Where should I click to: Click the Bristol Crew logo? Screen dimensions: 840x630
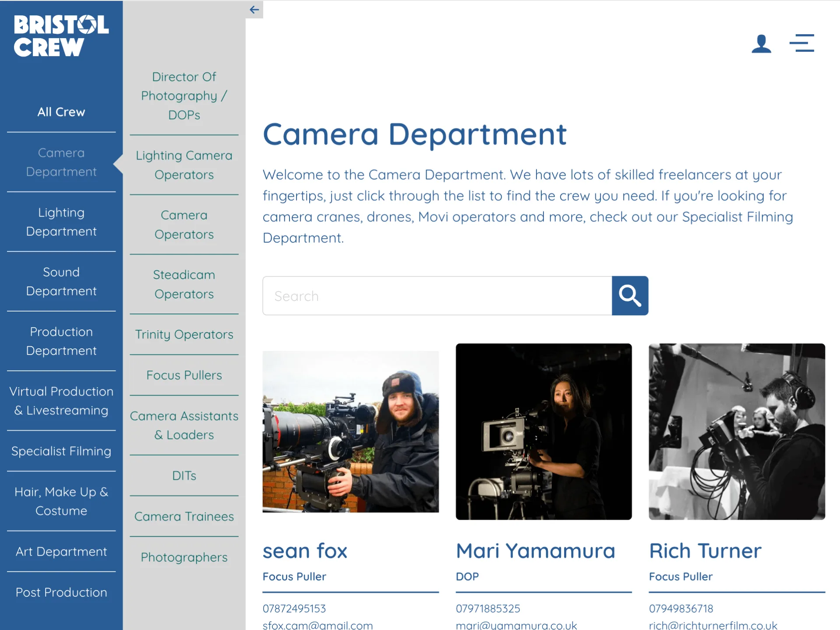(x=61, y=36)
